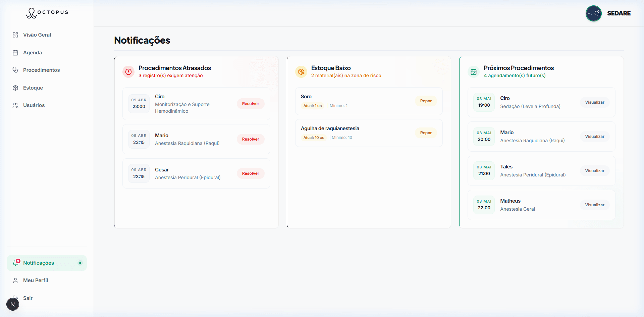This screenshot has width=644, height=317.
Task: Open the SEDARE profile avatar
Action: coord(594,13)
